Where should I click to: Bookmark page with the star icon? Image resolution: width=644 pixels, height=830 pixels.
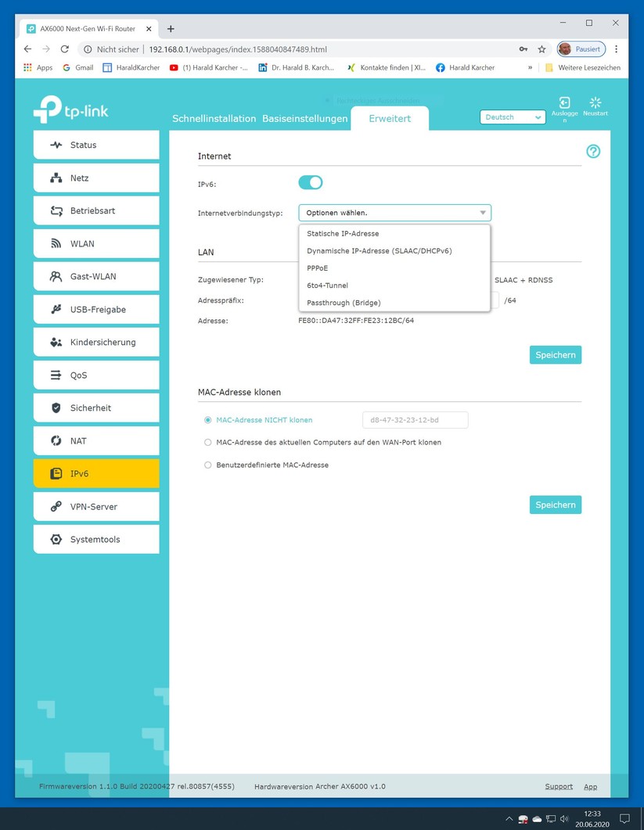pyautogui.click(x=541, y=49)
